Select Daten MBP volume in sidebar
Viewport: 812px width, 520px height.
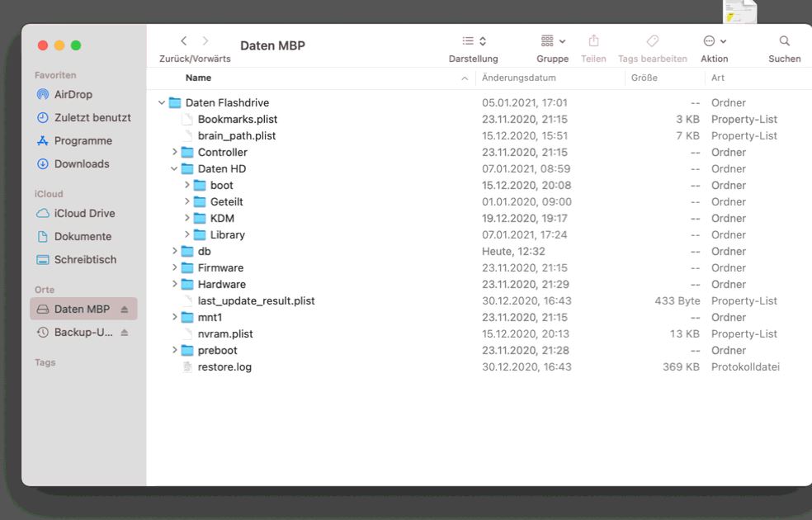coord(83,310)
